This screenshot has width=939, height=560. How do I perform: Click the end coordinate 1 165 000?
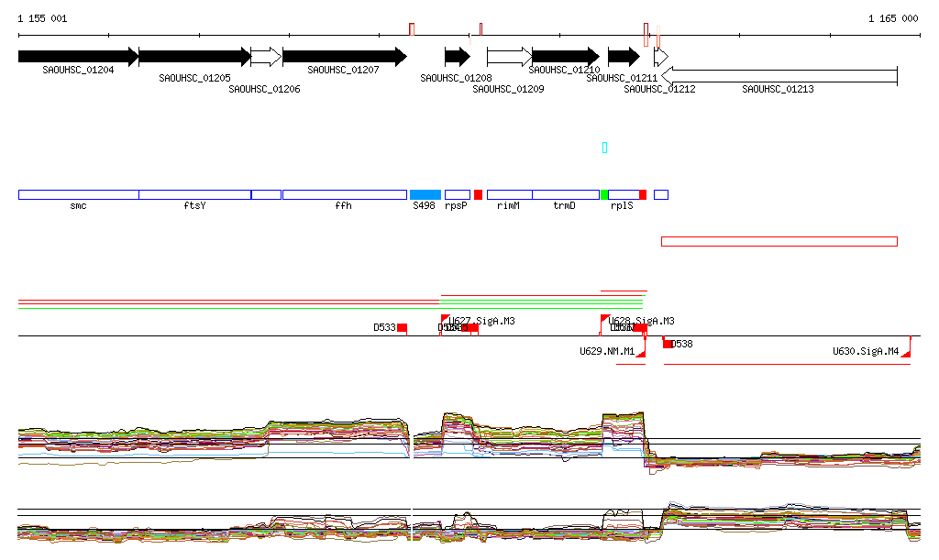point(893,18)
